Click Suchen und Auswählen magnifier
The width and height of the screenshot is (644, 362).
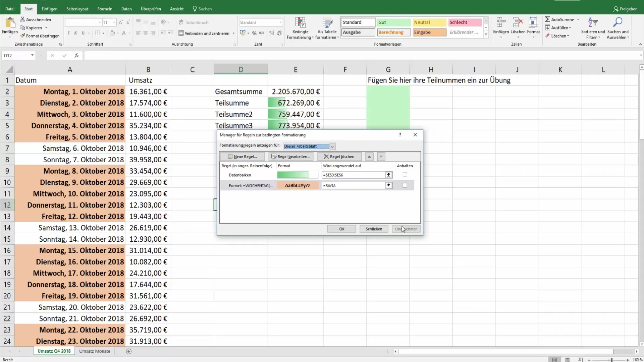tap(618, 22)
